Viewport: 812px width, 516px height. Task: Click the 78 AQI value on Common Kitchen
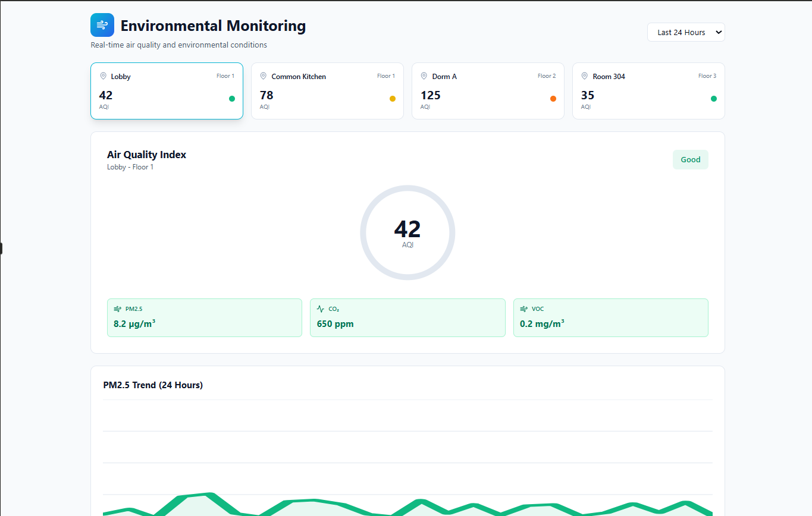267,95
